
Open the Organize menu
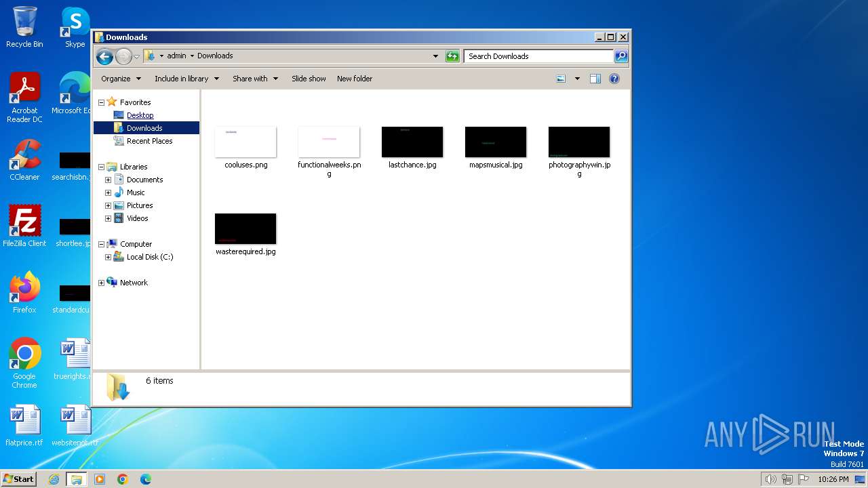pyautogui.click(x=121, y=79)
